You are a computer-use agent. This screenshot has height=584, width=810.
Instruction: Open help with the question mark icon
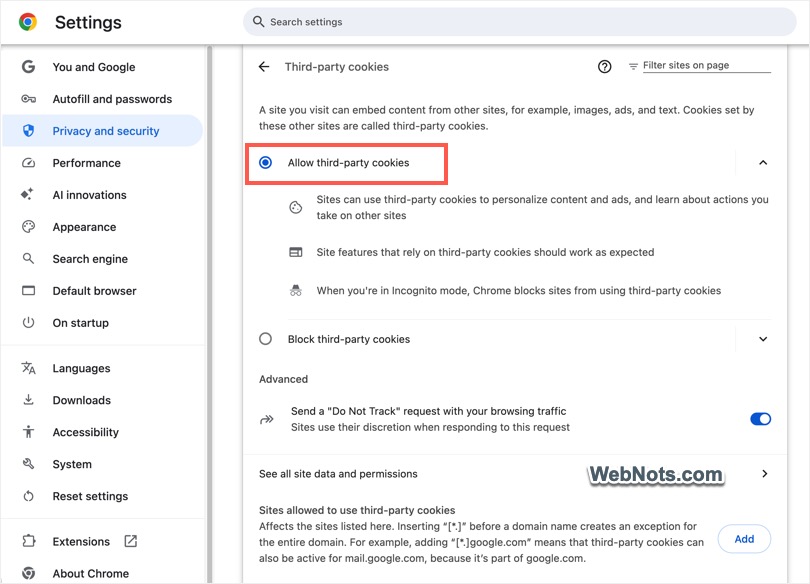tap(604, 67)
